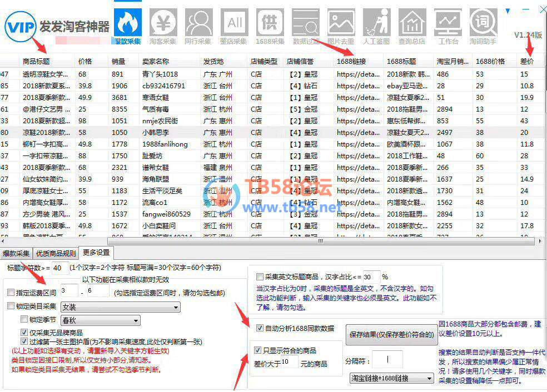Uncheck 过滤第一张主图护盾
547x392 pixels.
[x=24, y=341]
